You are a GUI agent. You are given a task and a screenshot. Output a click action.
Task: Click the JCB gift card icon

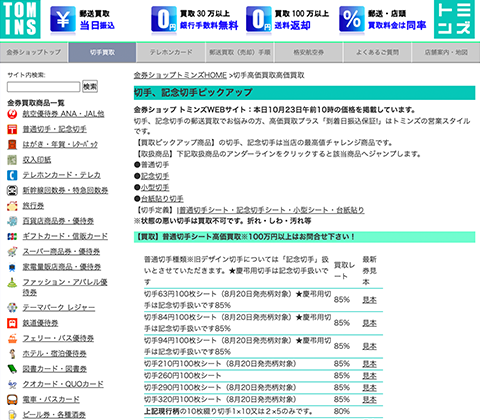coord(12,236)
